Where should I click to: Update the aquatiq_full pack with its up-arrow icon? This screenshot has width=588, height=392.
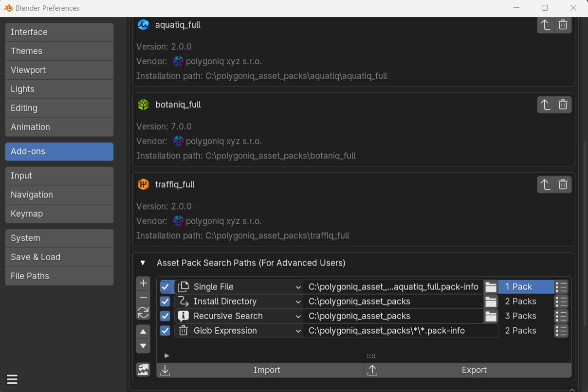point(546,25)
